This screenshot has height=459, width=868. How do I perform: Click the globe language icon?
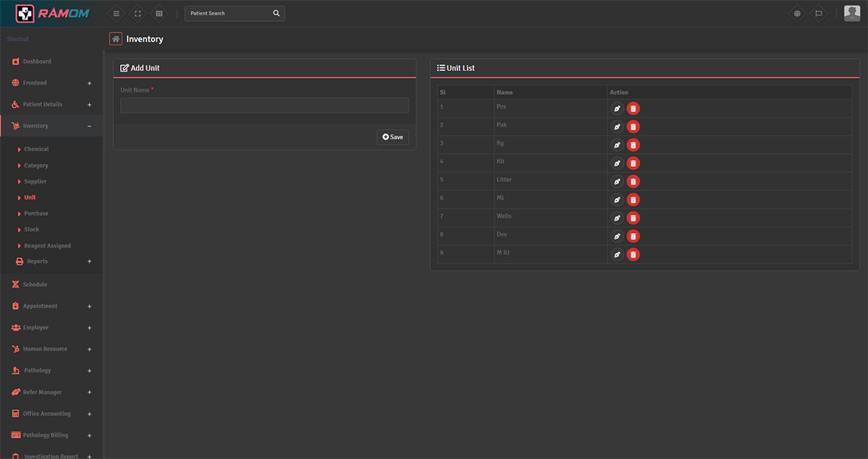point(797,14)
